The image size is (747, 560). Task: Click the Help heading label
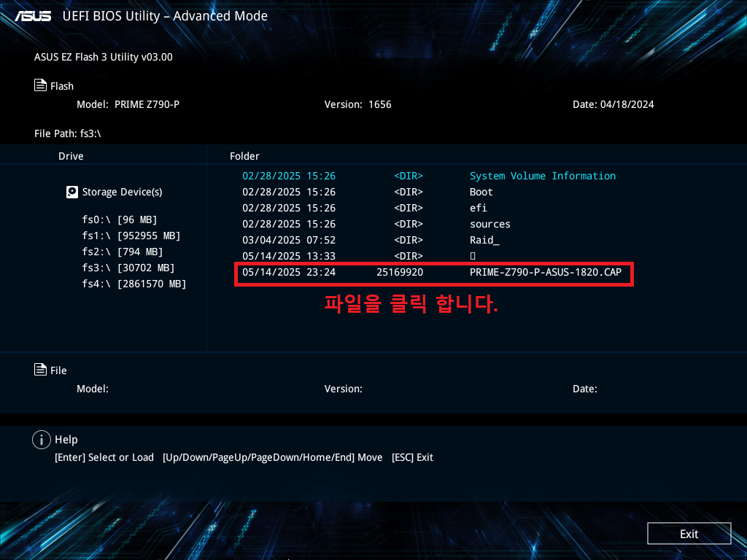click(x=66, y=440)
